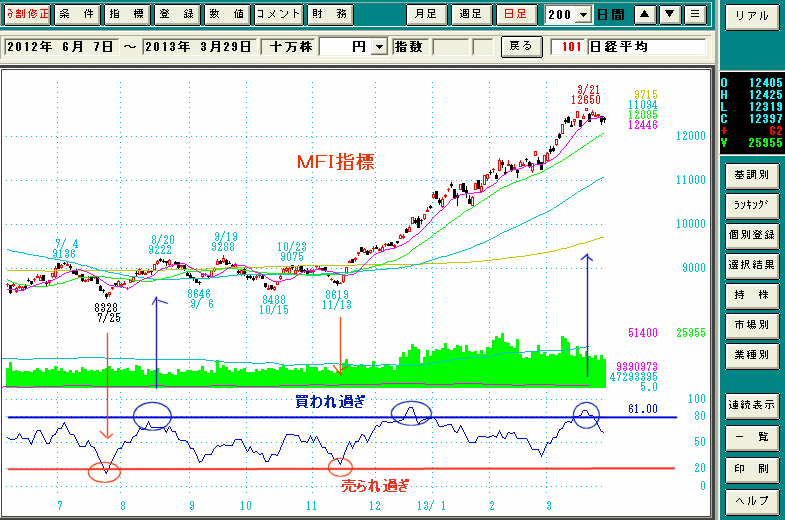Switch chart to 月足 monthly candles

click(426, 14)
